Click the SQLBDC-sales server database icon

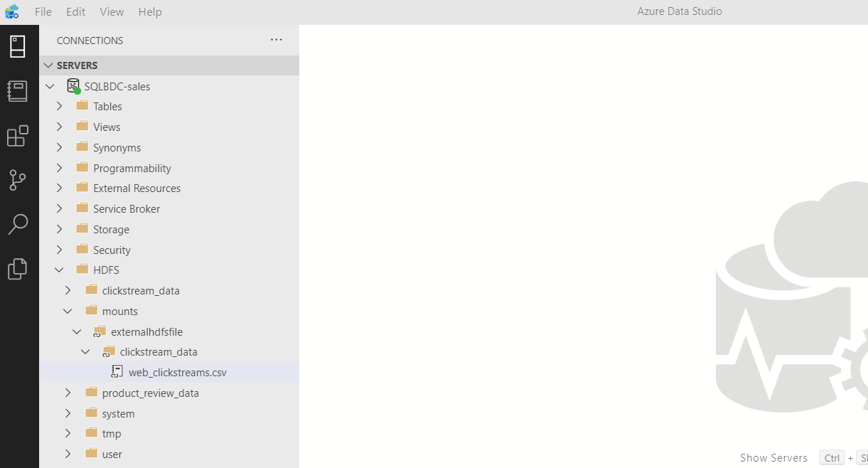coord(73,85)
